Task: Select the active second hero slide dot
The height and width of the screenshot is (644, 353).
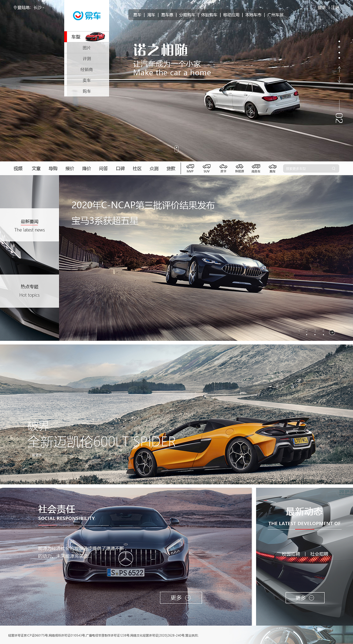Action: (x=339, y=47)
